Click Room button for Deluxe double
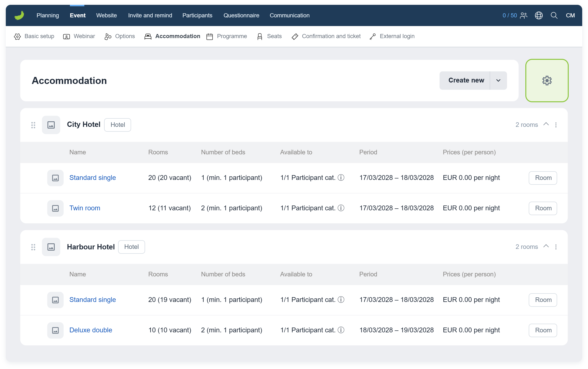588x369 pixels. pyautogui.click(x=543, y=330)
